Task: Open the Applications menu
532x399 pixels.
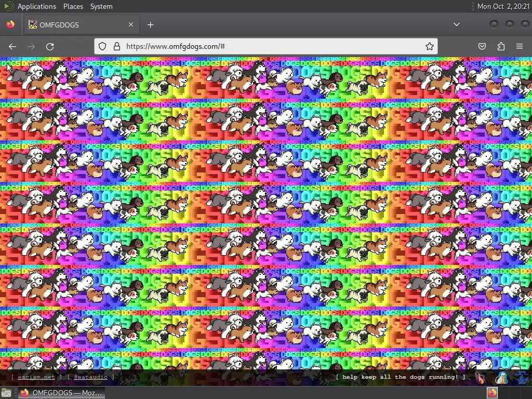Action: [x=37, y=6]
